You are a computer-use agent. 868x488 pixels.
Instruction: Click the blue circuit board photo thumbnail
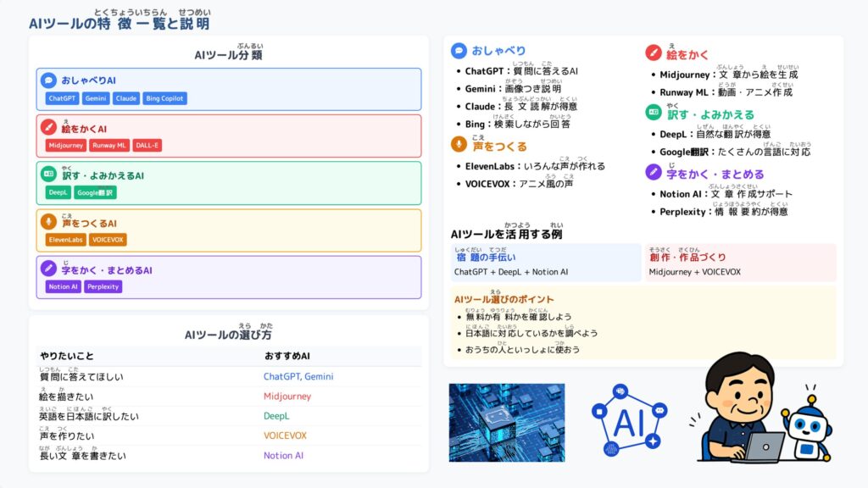click(x=507, y=422)
